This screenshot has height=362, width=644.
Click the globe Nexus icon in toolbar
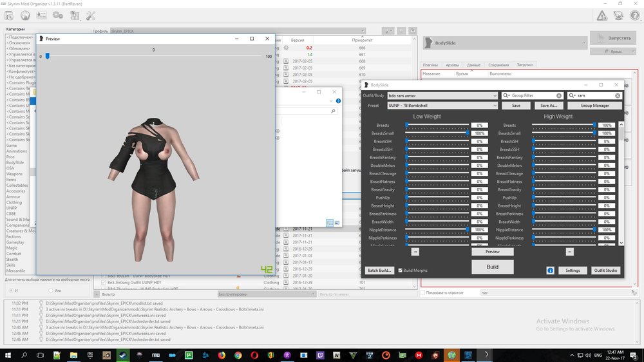[x=25, y=15]
